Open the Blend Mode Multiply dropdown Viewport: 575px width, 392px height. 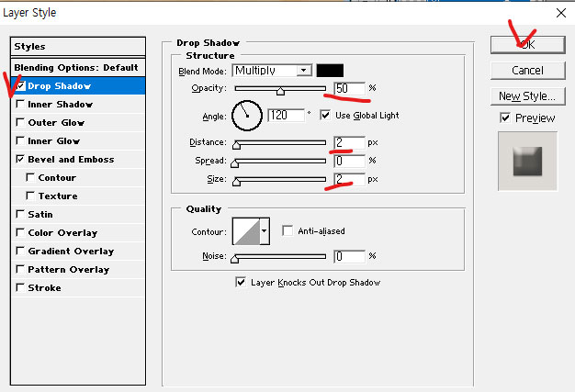coord(272,71)
